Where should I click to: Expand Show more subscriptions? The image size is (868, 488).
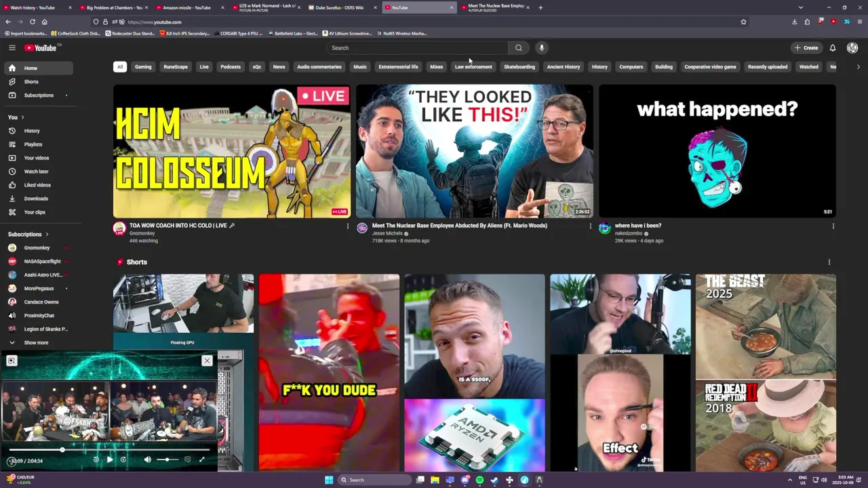pos(37,343)
